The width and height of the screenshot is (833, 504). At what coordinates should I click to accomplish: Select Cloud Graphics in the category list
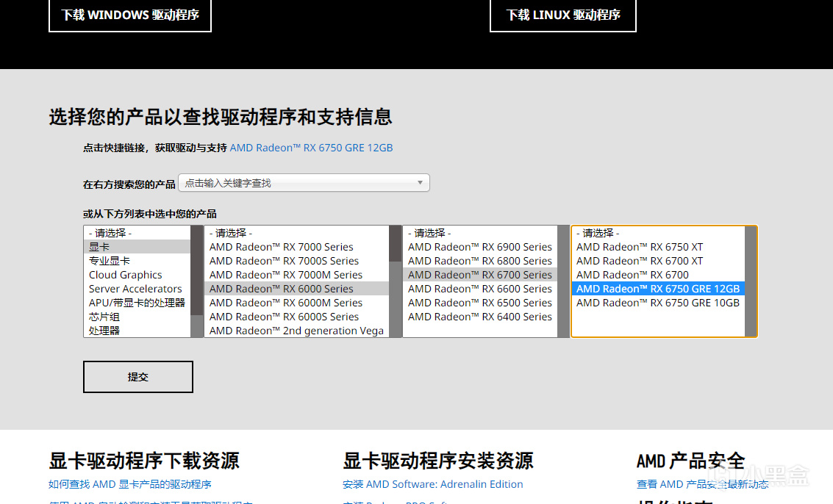137,275
